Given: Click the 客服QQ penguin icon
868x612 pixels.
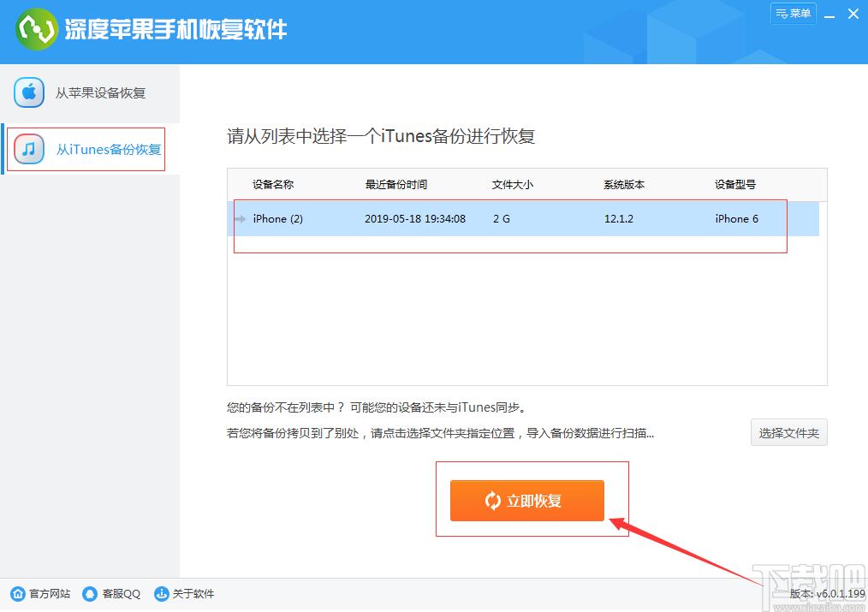Looking at the screenshot, I should [90, 594].
